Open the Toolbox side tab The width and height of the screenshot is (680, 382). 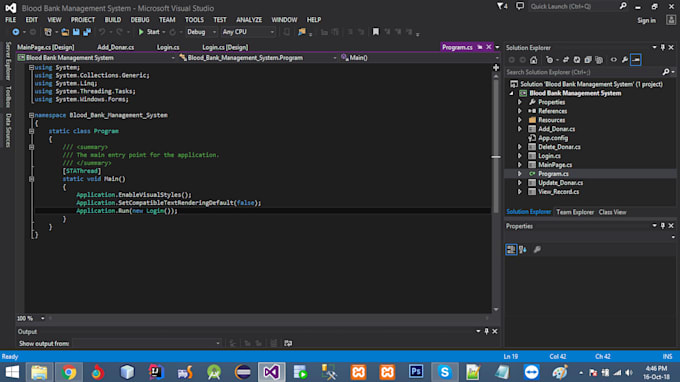click(x=8, y=96)
